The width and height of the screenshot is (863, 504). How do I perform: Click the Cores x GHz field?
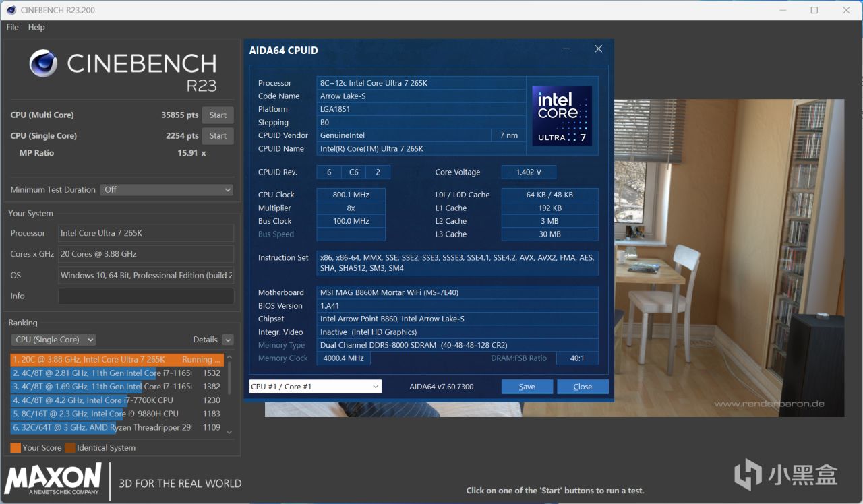tap(146, 254)
